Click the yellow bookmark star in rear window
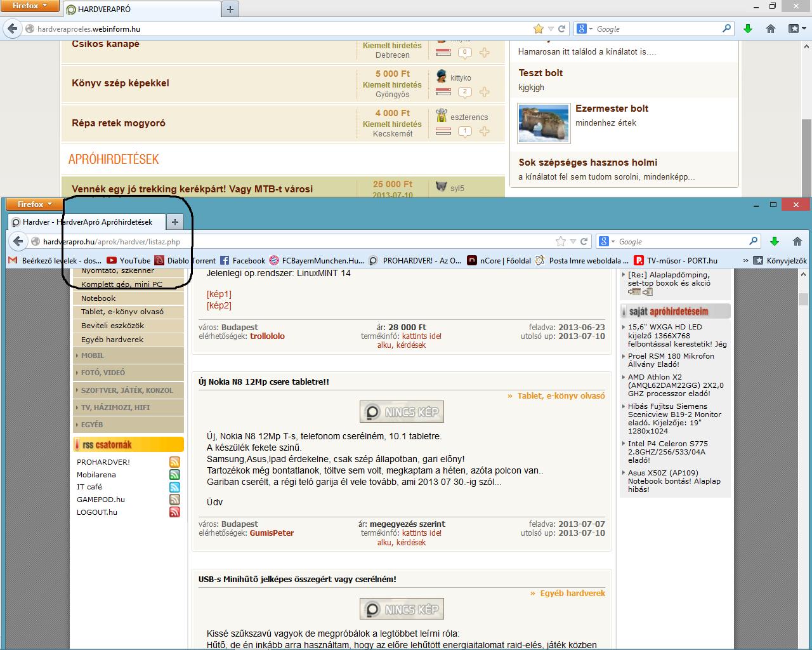Viewport: 812px width, 650px height. point(539,29)
